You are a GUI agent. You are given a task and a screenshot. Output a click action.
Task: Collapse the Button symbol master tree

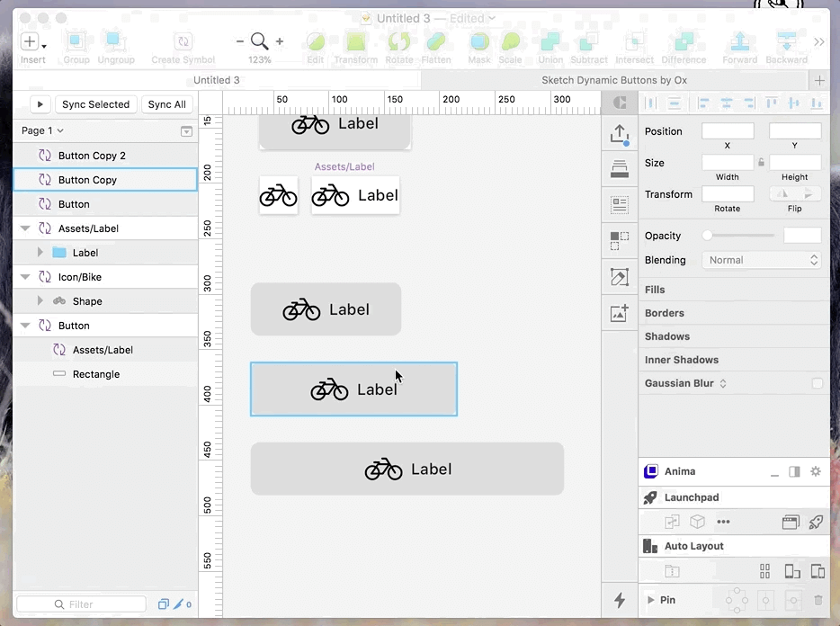pos(24,326)
